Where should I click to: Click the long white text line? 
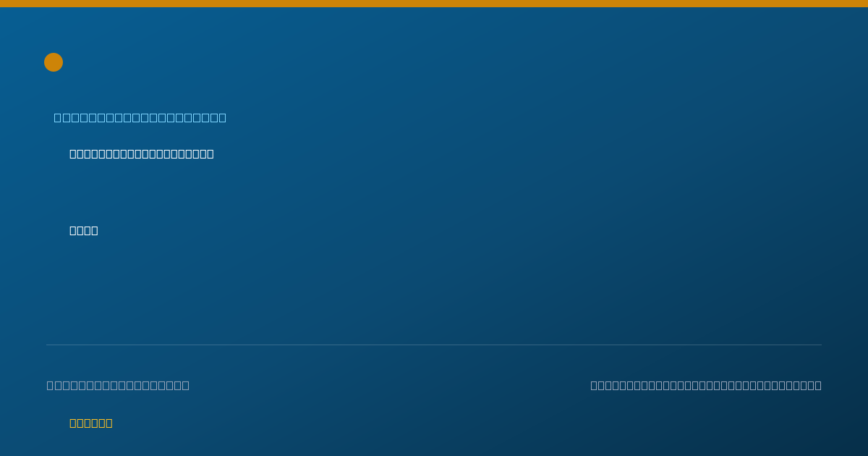click(x=142, y=153)
